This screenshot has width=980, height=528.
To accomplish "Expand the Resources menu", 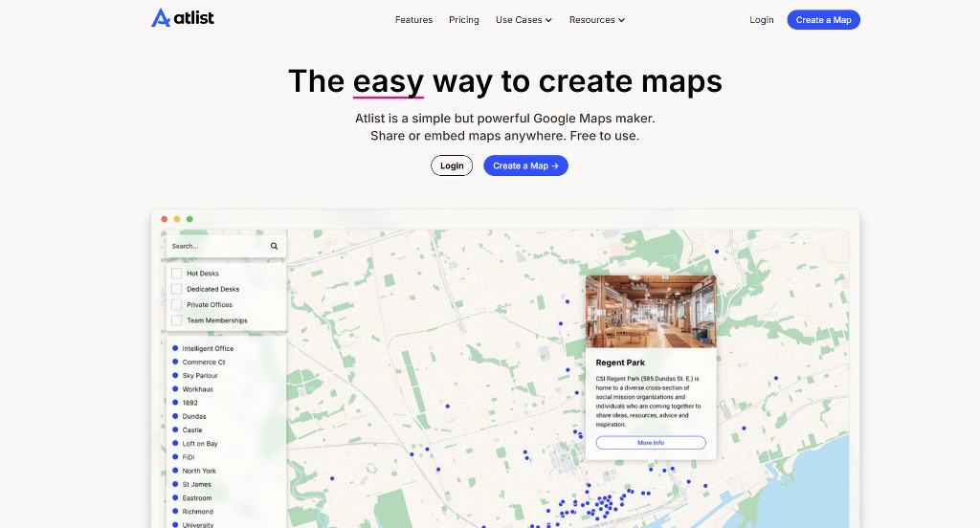I will tap(597, 20).
